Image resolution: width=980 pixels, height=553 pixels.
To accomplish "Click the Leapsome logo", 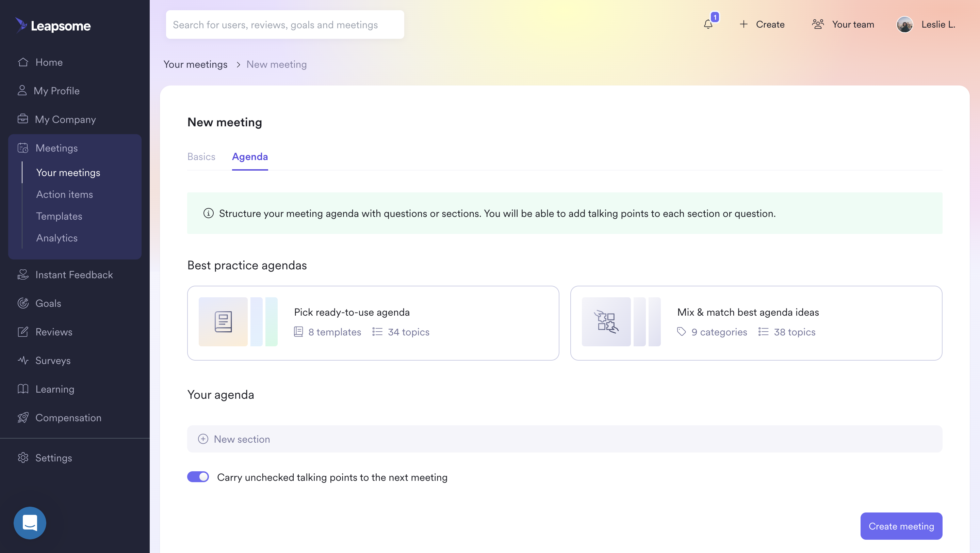I will (x=53, y=26).
